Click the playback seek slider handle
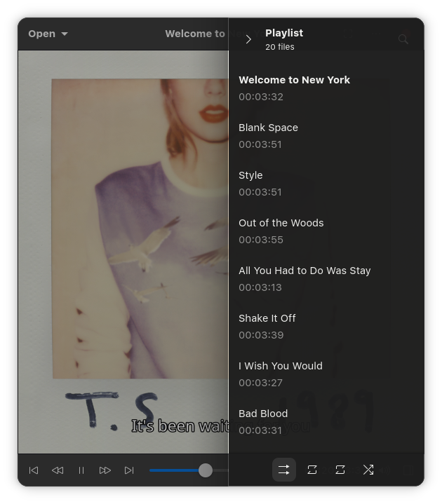Image resolution: width=442 pixels, height=504 pixels. (x=205, y=470)
